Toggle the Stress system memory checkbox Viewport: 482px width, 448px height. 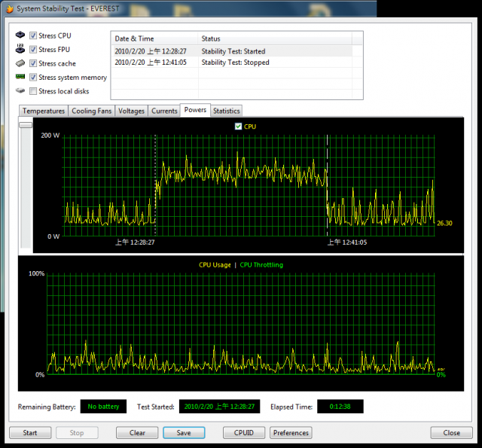click(x=33, y=77)
